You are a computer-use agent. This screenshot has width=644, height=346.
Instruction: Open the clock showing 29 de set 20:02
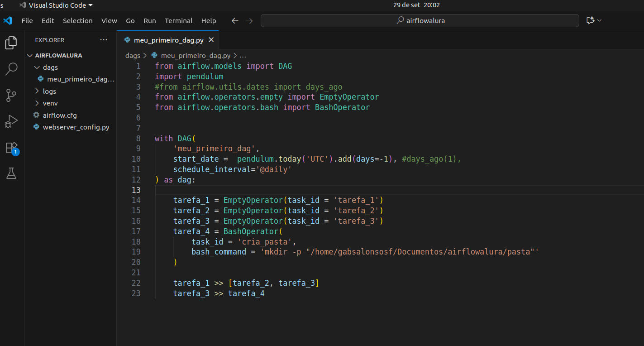pyautogui.click(x=416, y=5)
